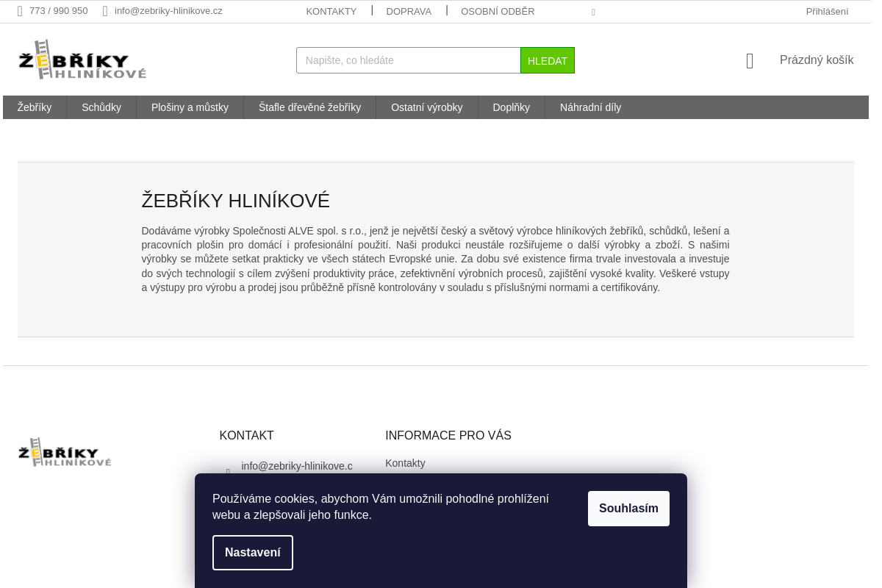Switch to the Schůdky category tab
Screen dimensions: 882x588
(x=101, y=107)
